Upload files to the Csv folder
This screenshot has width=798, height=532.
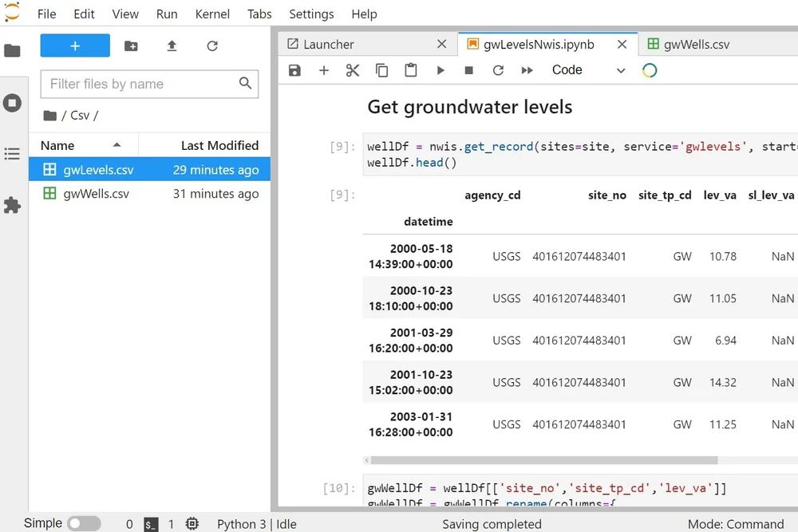coord(171,47)
